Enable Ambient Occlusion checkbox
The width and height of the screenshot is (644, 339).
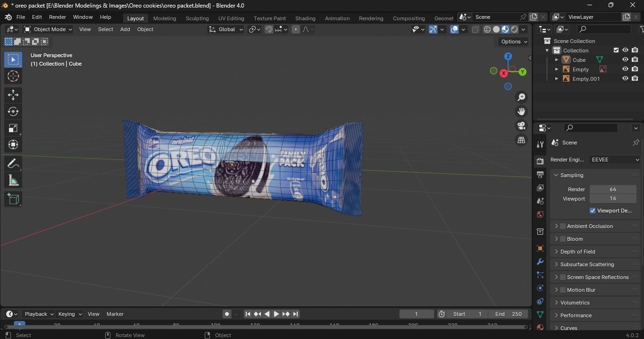pos(563,226)
